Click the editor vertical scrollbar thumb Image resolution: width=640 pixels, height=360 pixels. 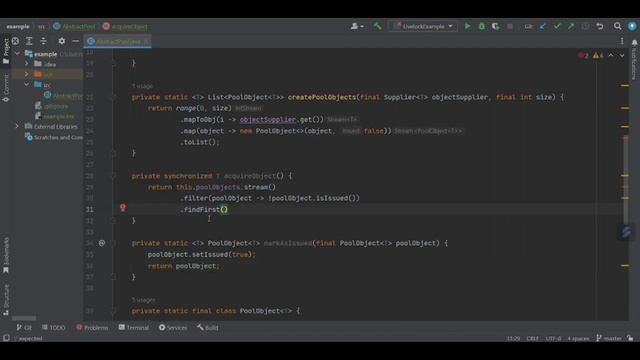626,180
